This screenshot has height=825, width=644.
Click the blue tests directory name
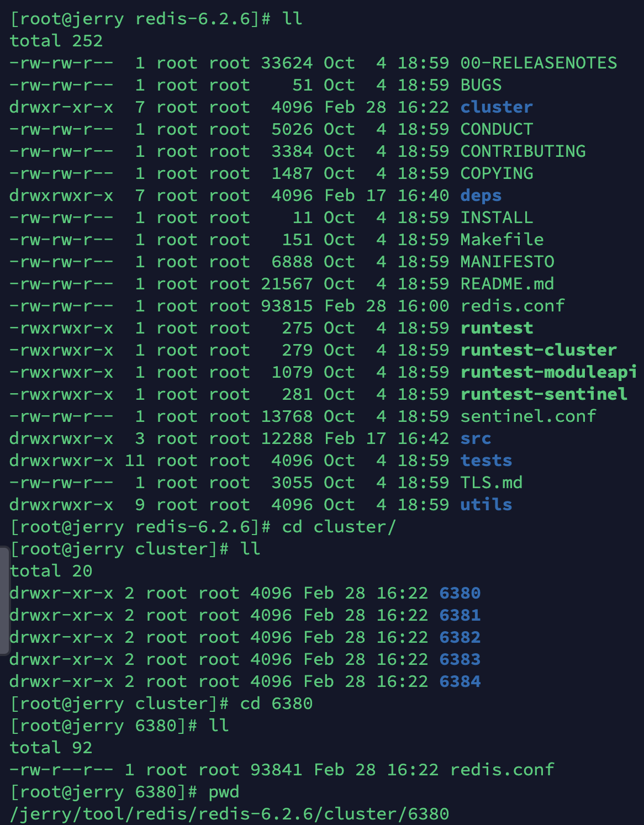click(486, 461)
